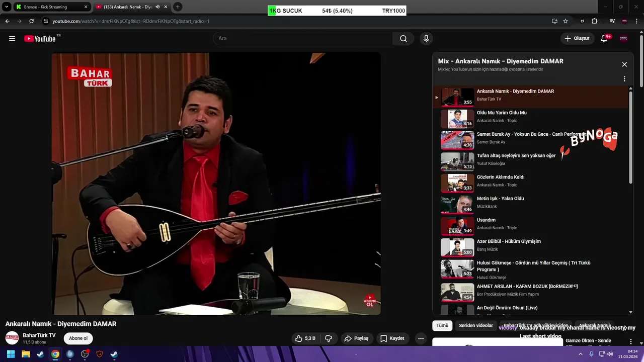Open the YouTube notifications bell

pyautogui.click(x=605, y=38)
